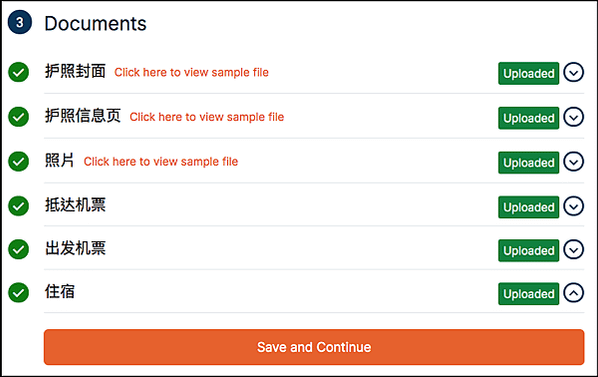View sample file link for 照片
The image size is (598, 377).
click(x=161, y=162)
